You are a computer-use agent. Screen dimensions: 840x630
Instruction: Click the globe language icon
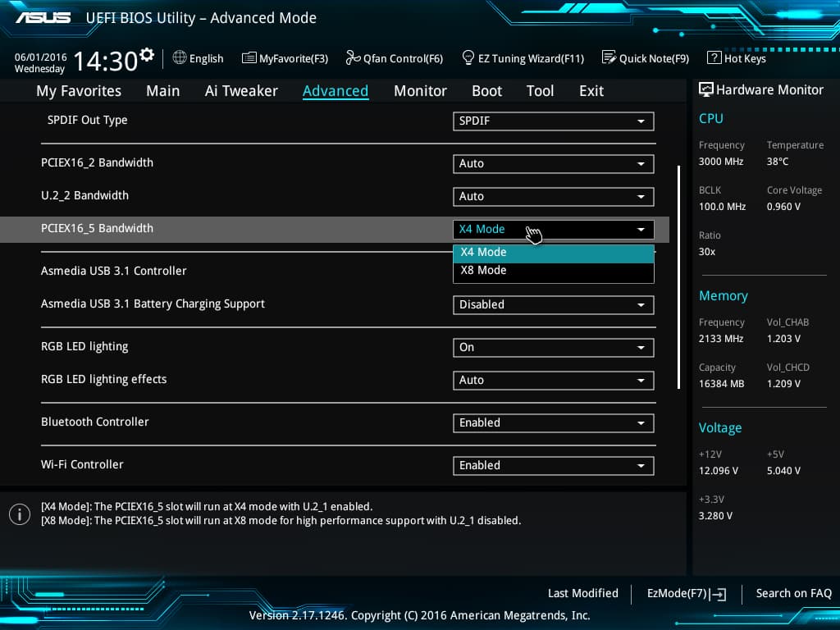[x=180, y=57]
